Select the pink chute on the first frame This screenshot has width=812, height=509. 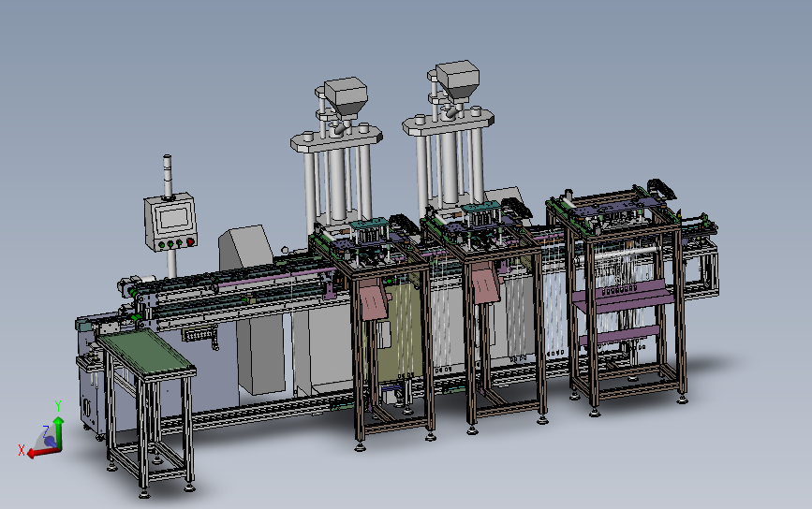(x=374, y=300)
